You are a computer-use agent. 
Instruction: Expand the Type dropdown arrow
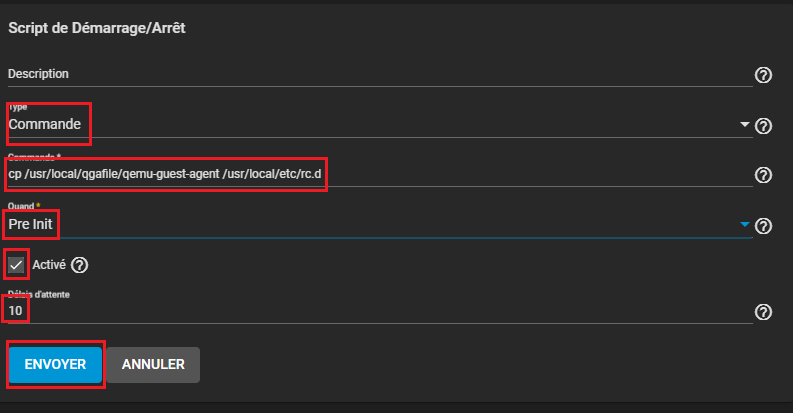pos(744,125)
